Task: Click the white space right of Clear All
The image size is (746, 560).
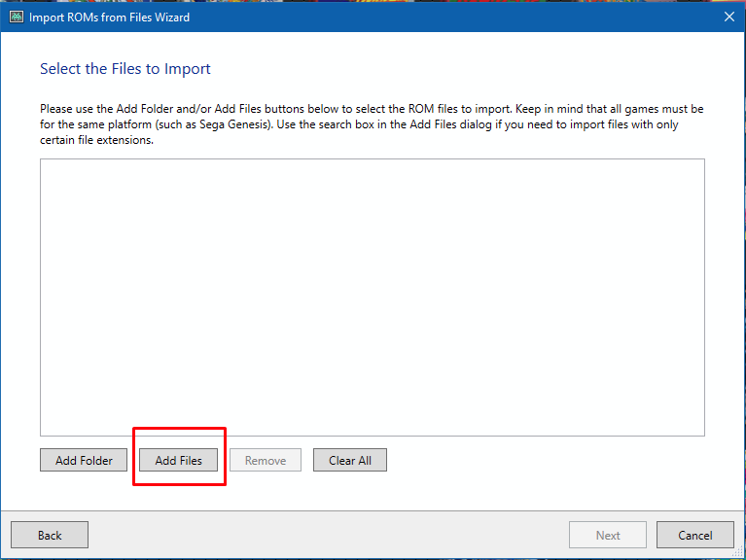Action: coord(548,460)
